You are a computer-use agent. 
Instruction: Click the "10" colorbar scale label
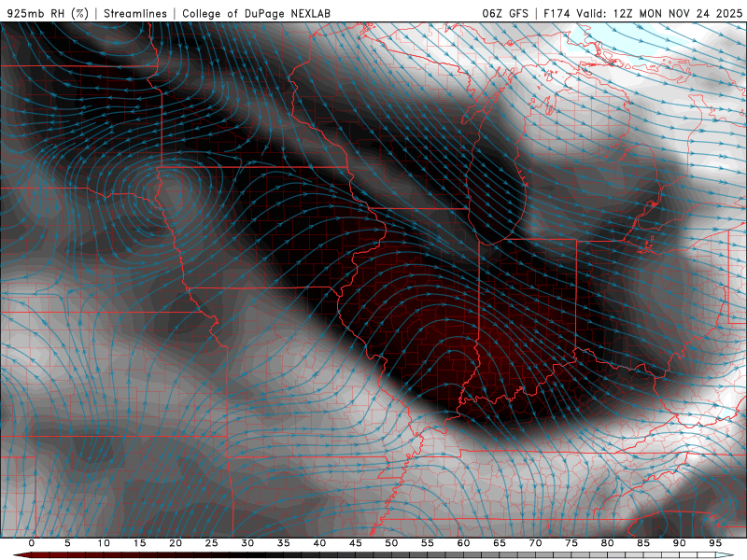coord(104,543)
